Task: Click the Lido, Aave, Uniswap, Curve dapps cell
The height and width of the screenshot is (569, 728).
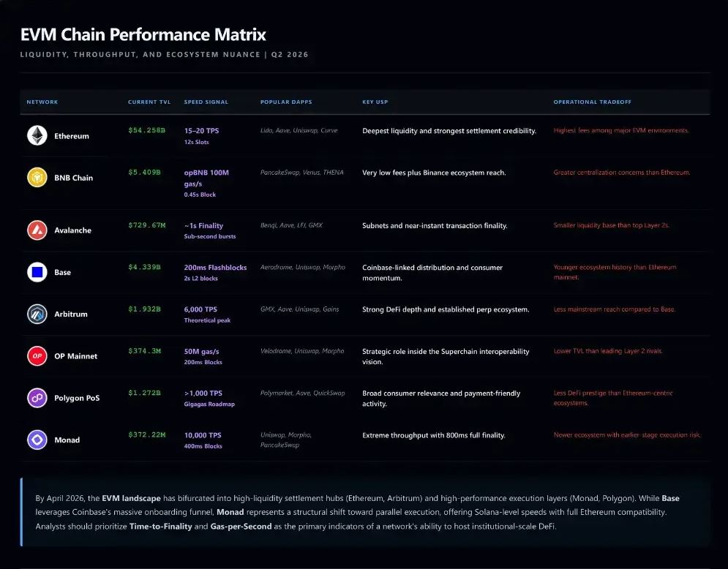Action: pos(299,130)
